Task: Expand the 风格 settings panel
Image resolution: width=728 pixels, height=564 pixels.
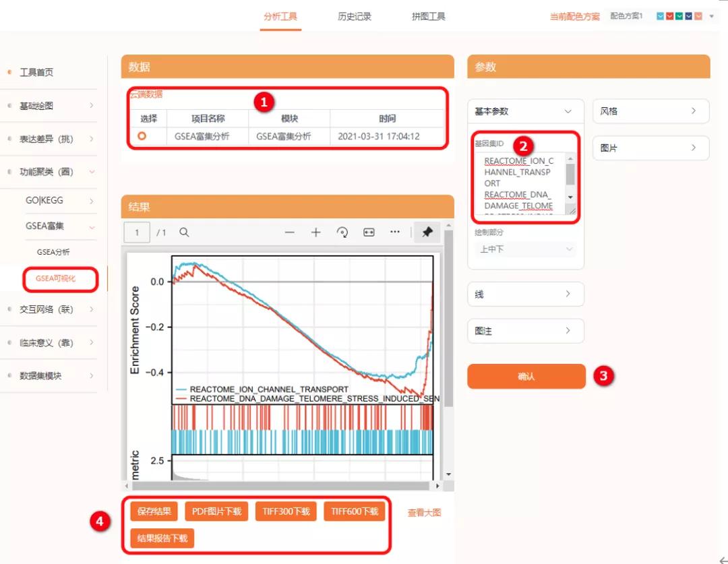Action: pyautogui.click(x=649, y=111)
